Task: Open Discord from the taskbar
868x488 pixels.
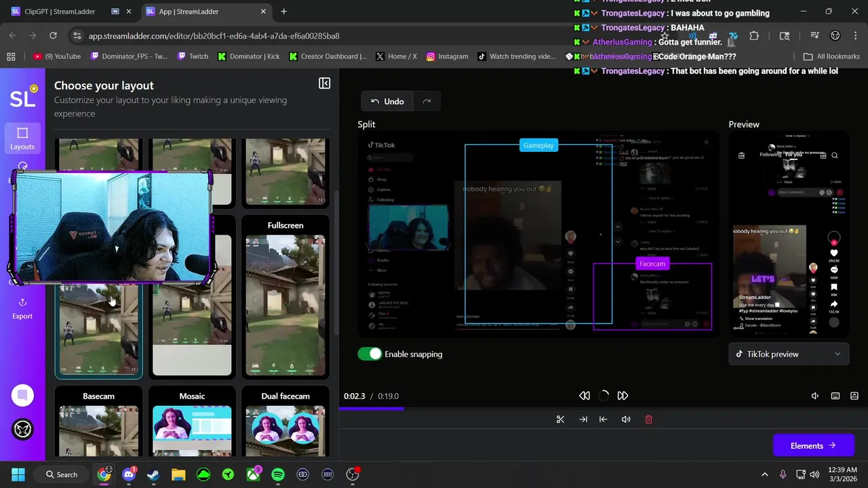Action: tap(128, 474)
